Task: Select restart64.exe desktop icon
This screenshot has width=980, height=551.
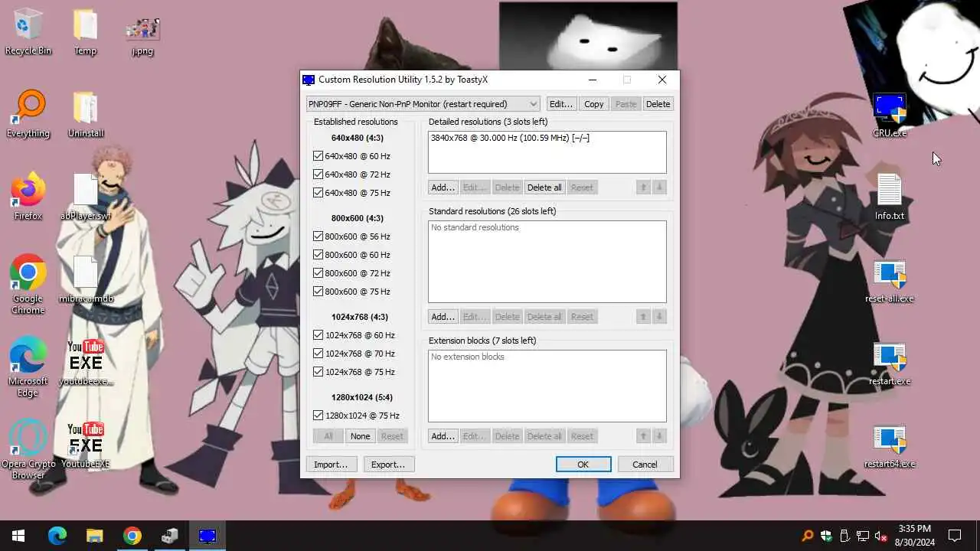Action: (890, 445)
